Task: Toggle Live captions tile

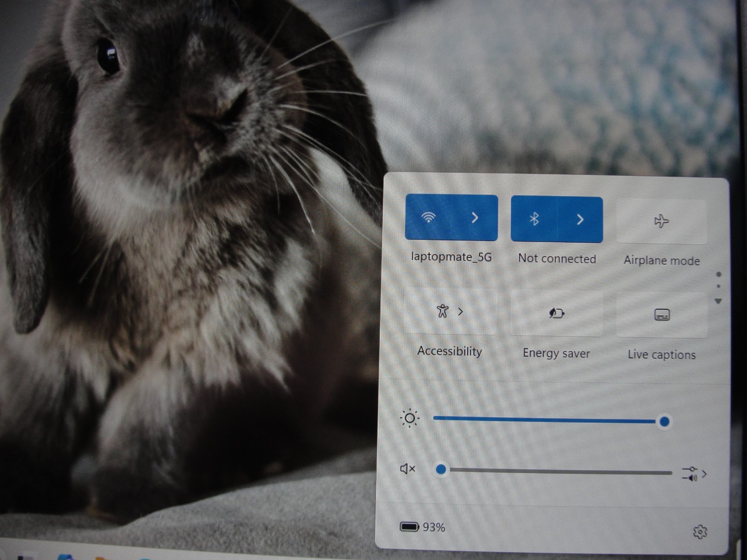Action: pos(662,315)
